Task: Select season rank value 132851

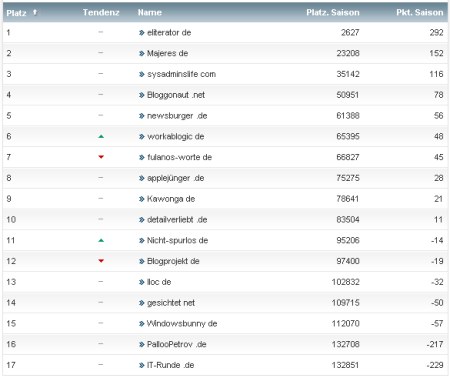Action: coord(345,365)
